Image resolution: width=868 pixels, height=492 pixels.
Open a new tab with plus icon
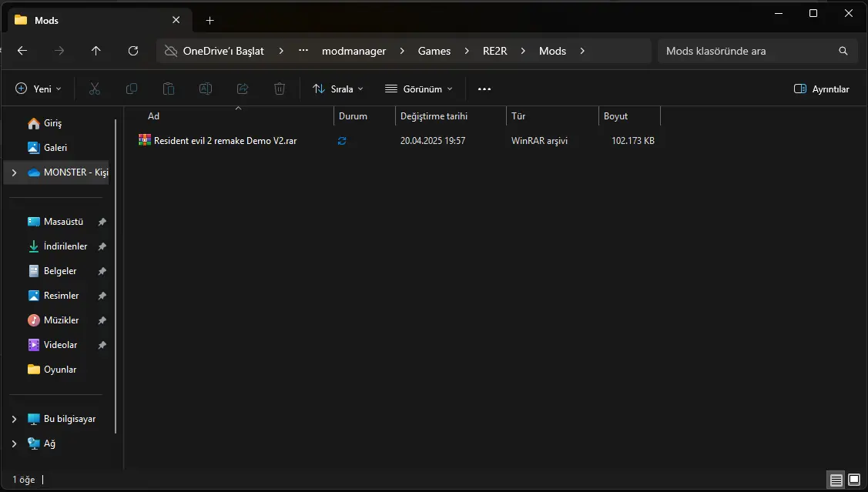tap(209, 21)
